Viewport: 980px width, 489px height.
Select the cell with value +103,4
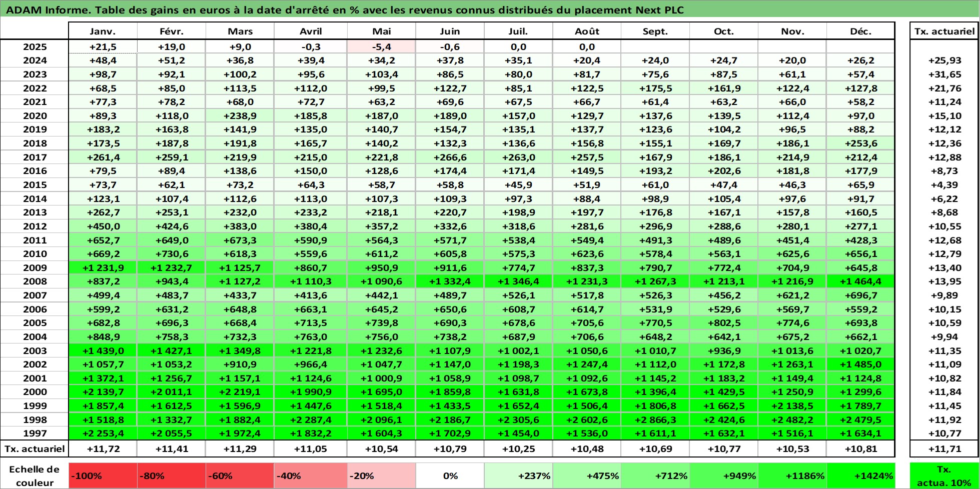pyautogui.click(x=382, y=74)
